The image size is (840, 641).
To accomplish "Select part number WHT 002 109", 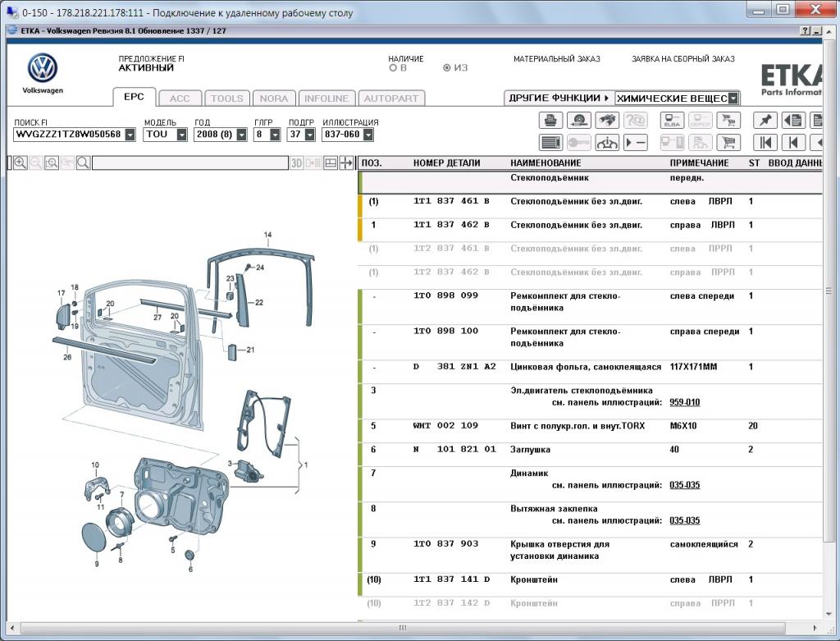I will coord(445,426).
